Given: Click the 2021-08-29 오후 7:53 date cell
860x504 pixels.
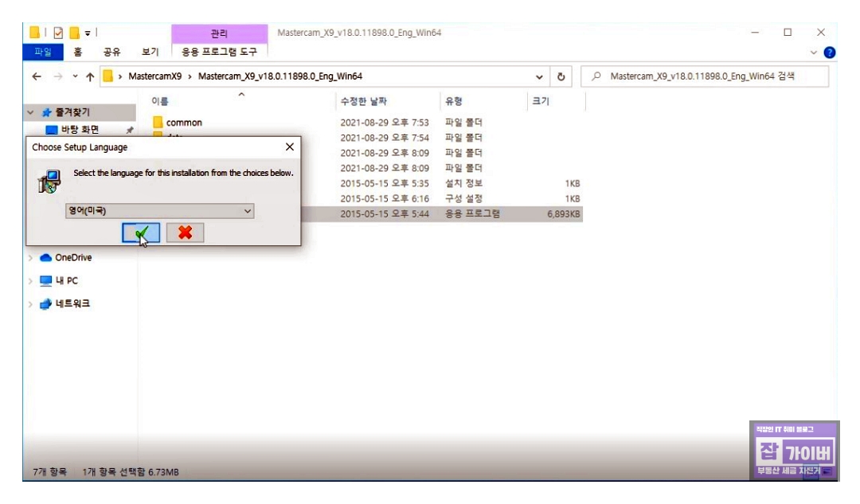Looking at the screenshot, I should pos(384,123).
